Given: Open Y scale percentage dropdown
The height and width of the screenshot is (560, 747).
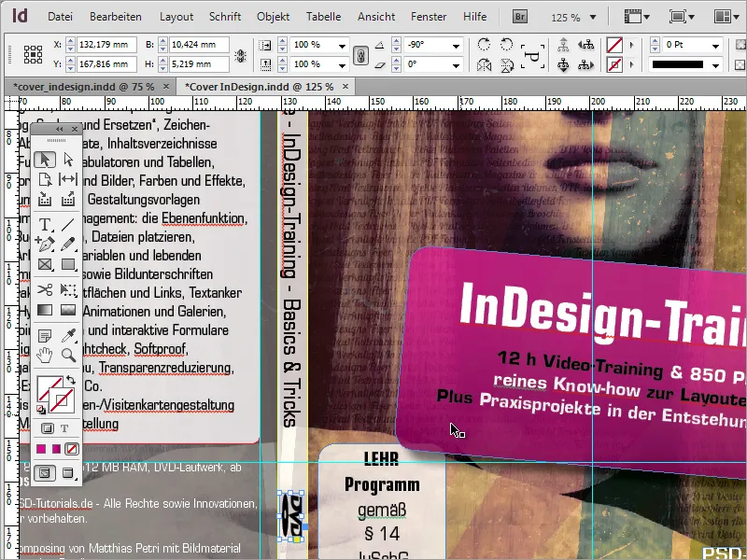Looking at the screenshot, I should [x=342, y=64].
